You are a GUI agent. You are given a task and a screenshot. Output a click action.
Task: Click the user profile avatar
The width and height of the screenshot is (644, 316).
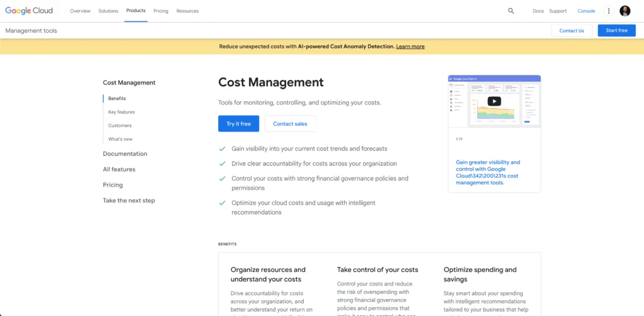(x=625, y=11)
